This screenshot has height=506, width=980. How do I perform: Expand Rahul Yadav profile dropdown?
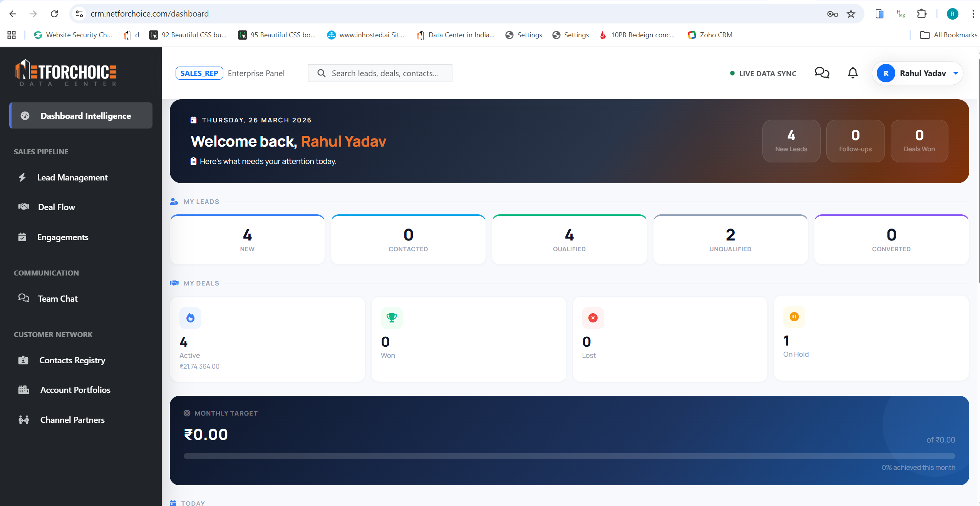[x=955, y=73]
